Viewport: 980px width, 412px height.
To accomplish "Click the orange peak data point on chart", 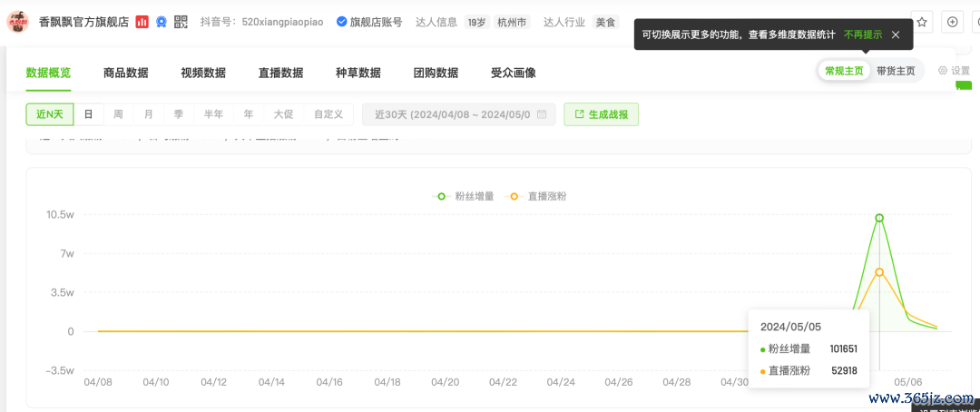I will click(879, 272).
